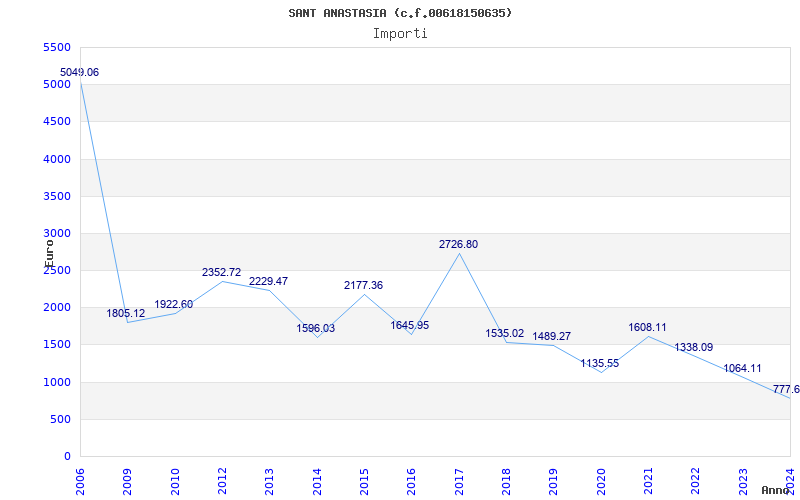Select the 2726.80 peak value for 2017
Screen dimensions: 800x500
458,245
